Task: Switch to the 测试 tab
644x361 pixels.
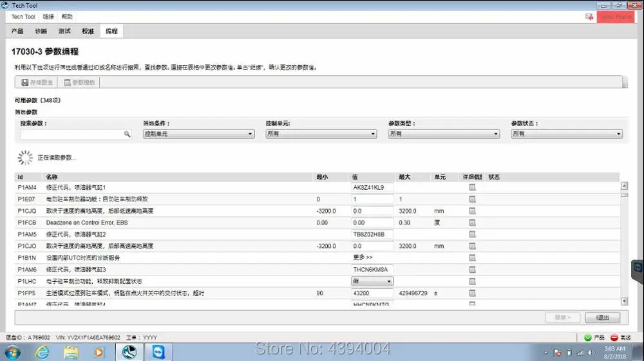Action: pos(64,31)
